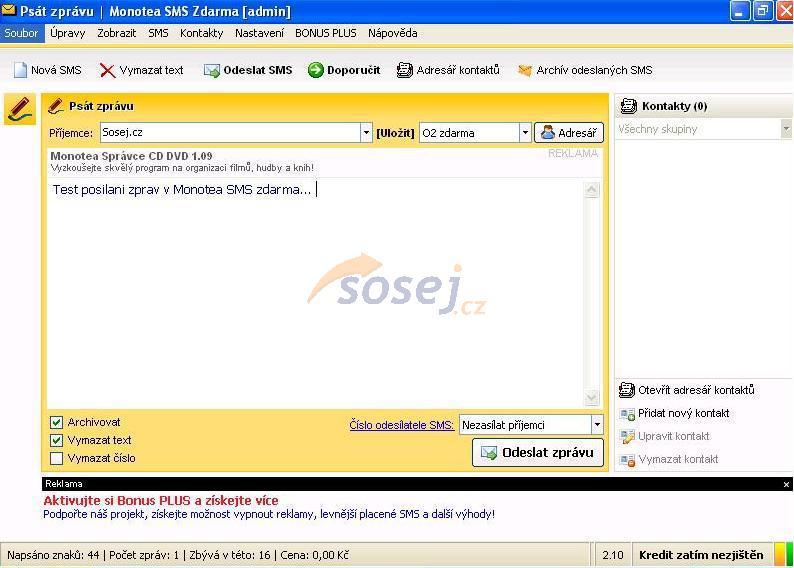Click the green arrow Doporučit icon

tap(315, 70)
